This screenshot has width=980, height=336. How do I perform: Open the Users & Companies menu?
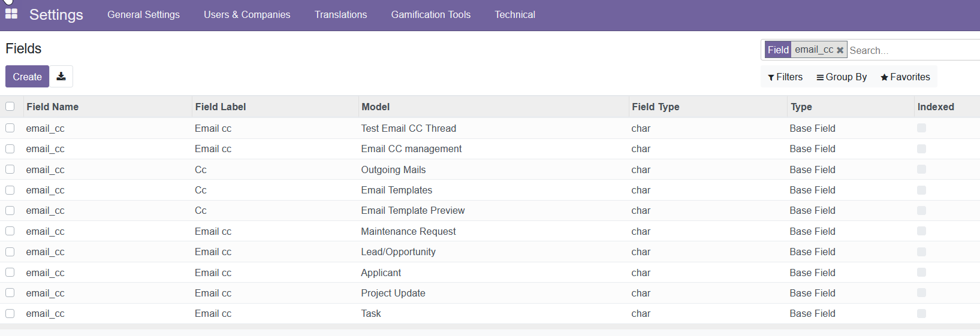pos(247,14)
